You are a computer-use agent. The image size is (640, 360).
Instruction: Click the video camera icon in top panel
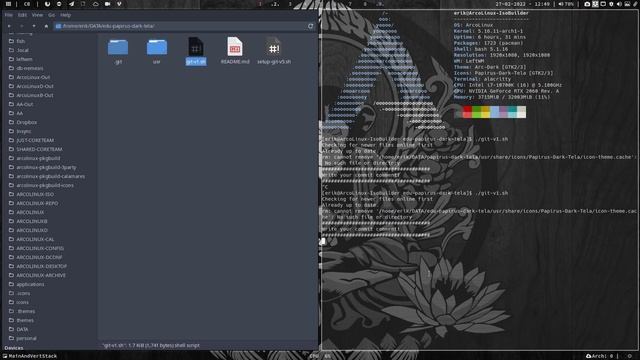(x=107, y=4)
